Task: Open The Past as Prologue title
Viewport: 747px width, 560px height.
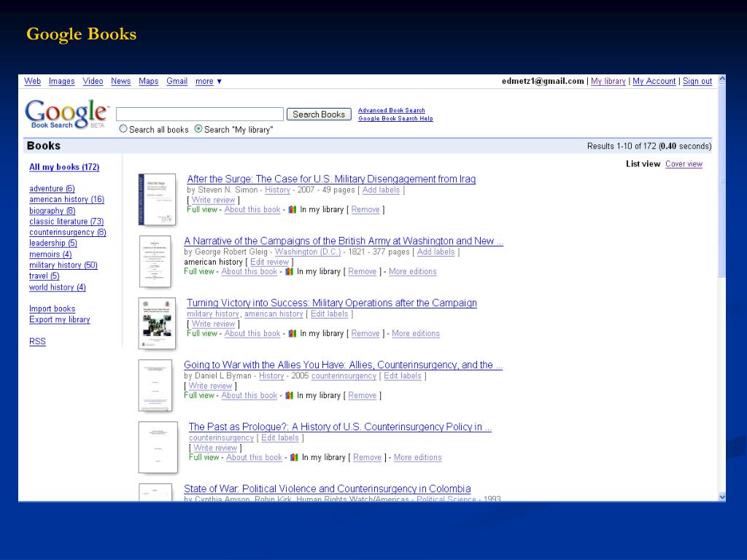Action: [340, 427]
